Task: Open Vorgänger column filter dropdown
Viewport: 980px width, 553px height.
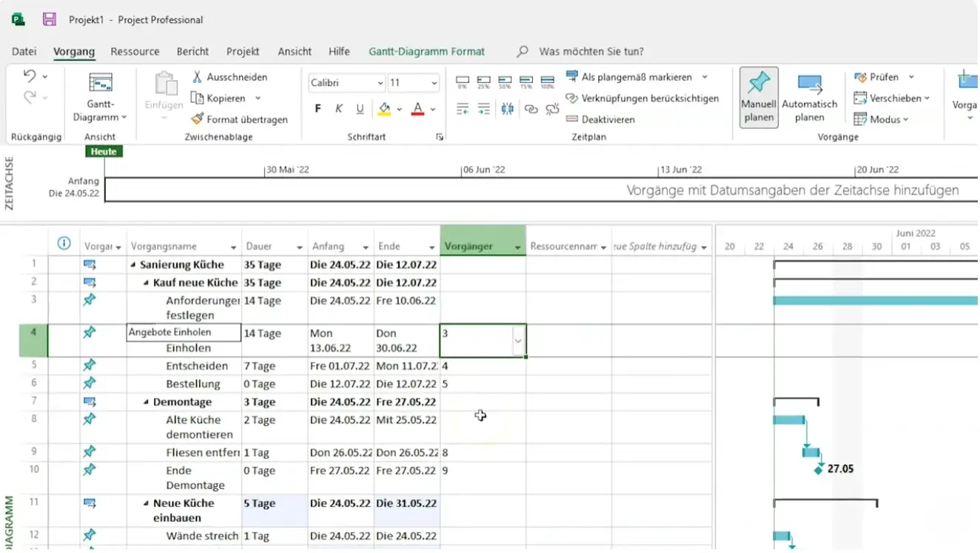Action: pyautogui.click(x=517, y=247)
